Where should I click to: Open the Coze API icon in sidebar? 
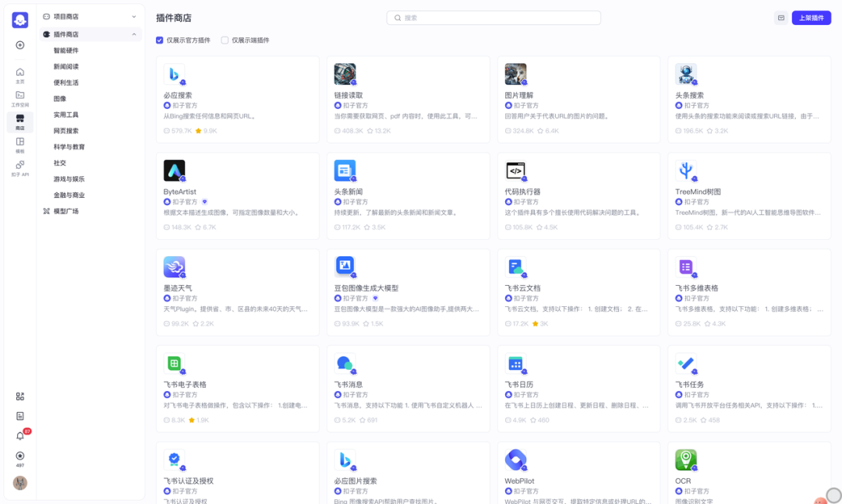pos(19,165)
